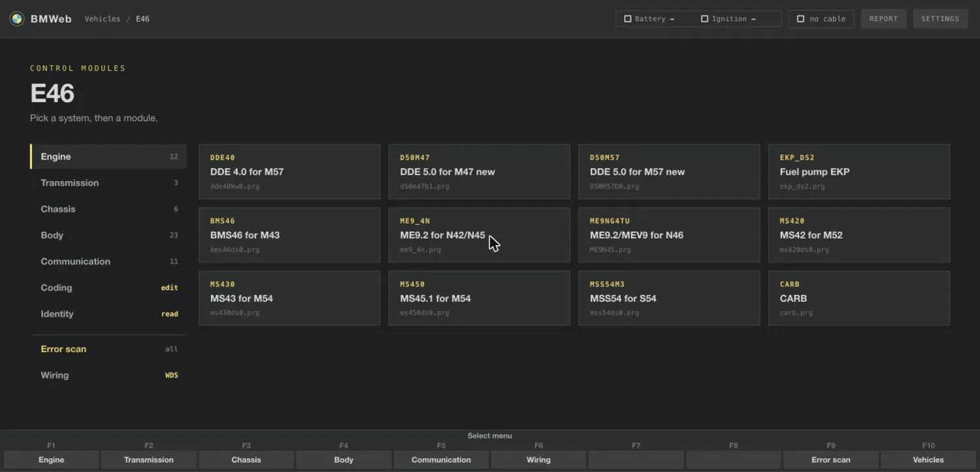980x472 pixels.
Task: Click the F2 Transmission function key button
Action: point(149,460)
